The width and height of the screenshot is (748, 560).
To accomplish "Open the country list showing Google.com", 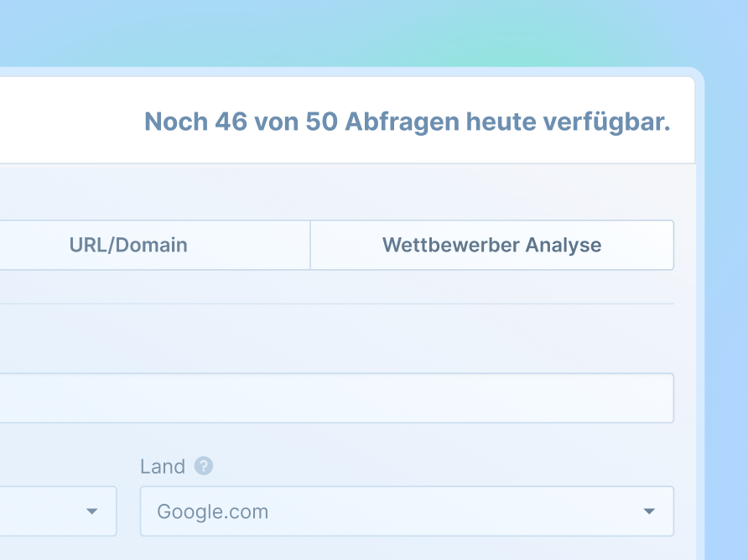I will tap(406, 511).
